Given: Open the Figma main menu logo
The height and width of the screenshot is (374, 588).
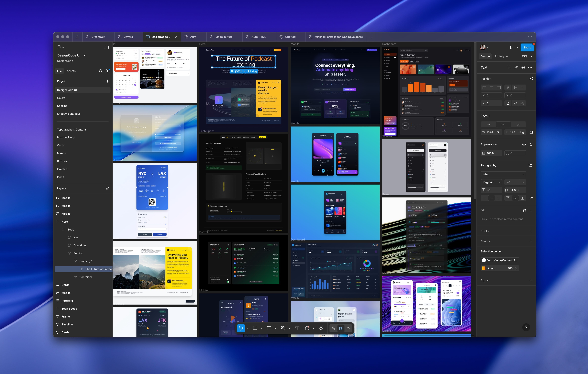Looking at the screenshot, I should click(59, 47).
